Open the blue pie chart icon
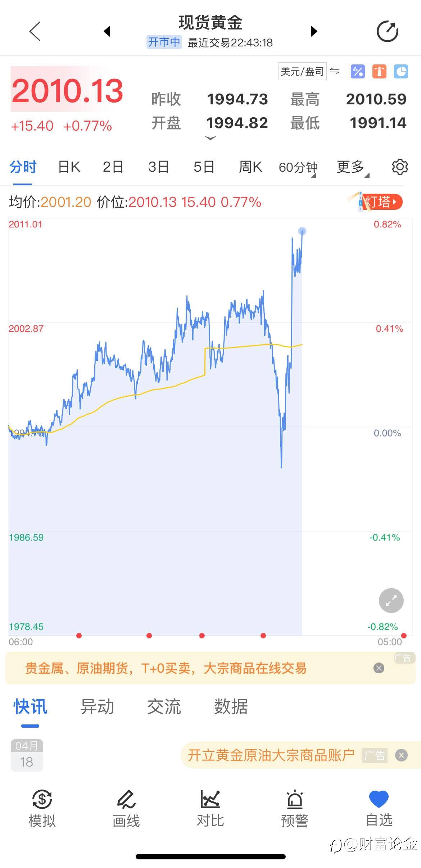421x868 pixels. [401, 72]
